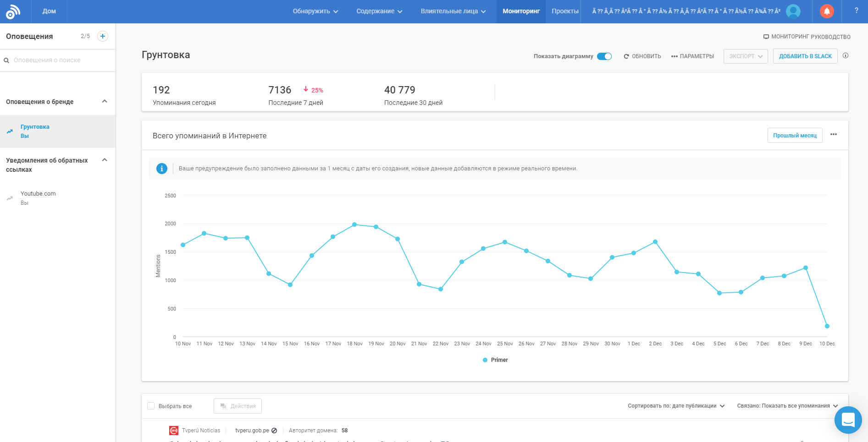Open ПАРАМЕТРЫ settings
The height and width of the screenshot is (442, 868).
[x=692, y=56]
